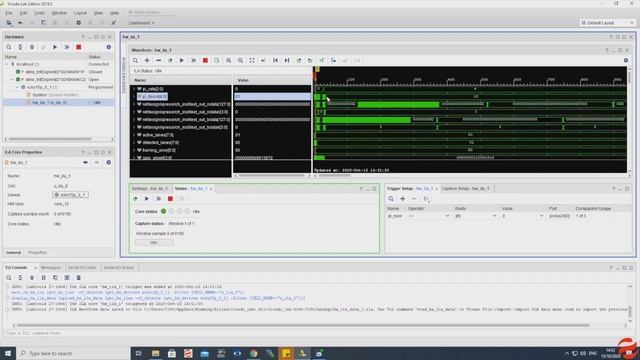The image size is (640, 360).
Task: Switch to Capture Setup tab
Action: click(465, 189)
